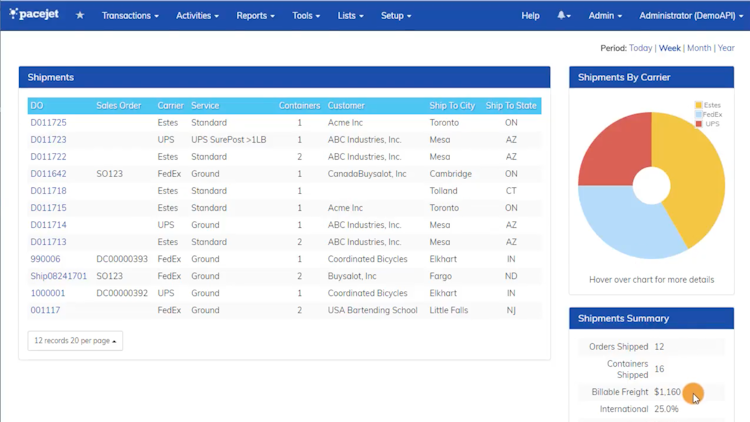Click the Shipments Summary header

(x=651, y=318)
